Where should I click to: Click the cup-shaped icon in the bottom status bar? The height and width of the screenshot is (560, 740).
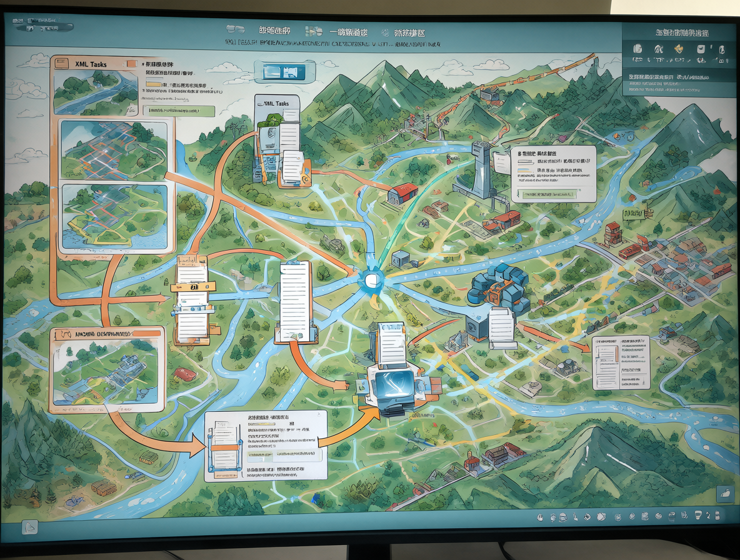[699, 515]
